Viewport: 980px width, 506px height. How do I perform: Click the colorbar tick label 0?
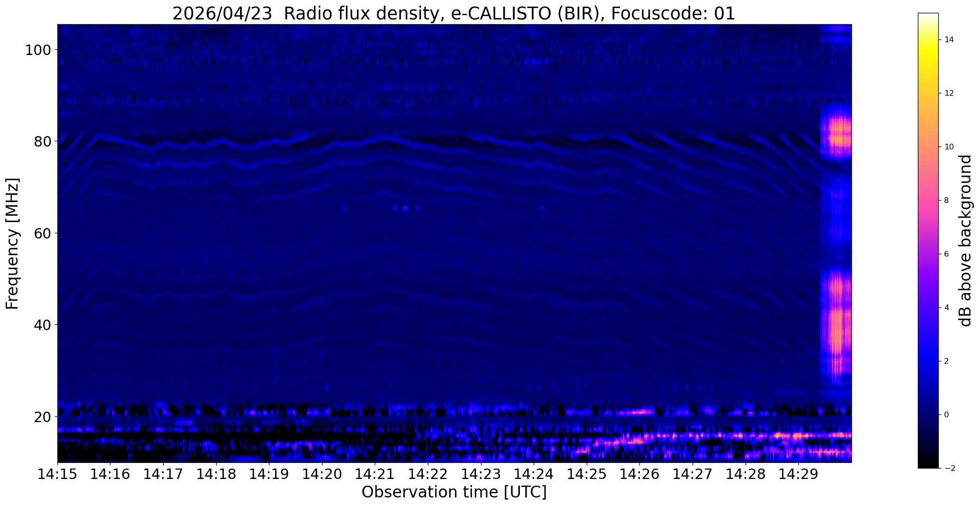[947, 414]
